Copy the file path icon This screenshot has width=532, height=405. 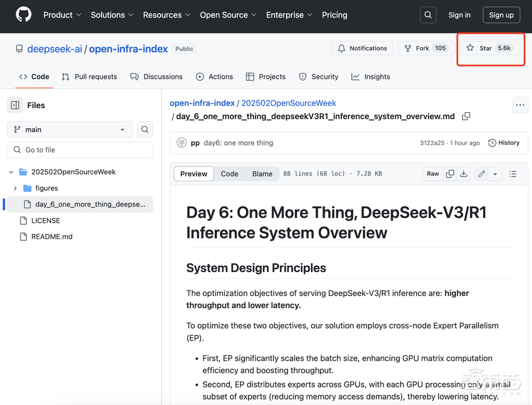click(466, 116)
